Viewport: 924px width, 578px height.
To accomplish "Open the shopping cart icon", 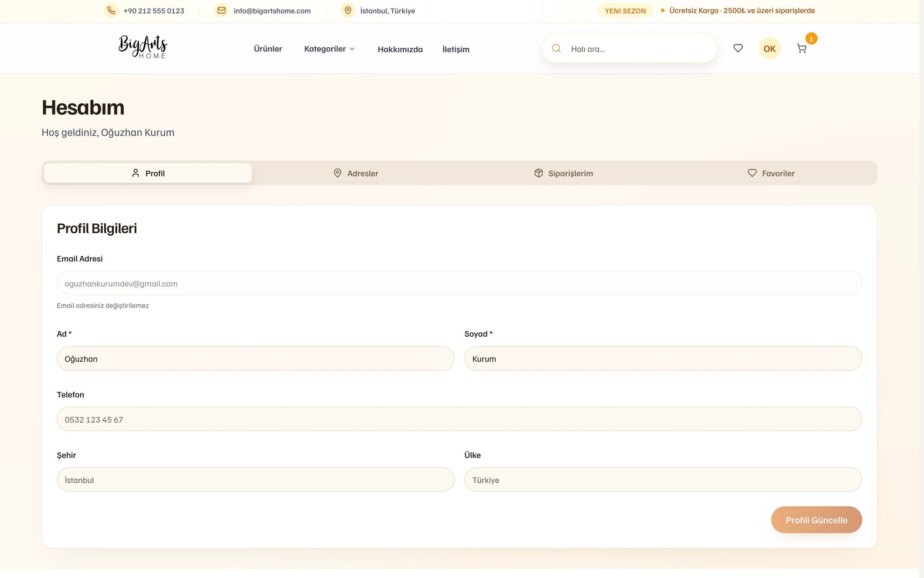I will [802, 49].
